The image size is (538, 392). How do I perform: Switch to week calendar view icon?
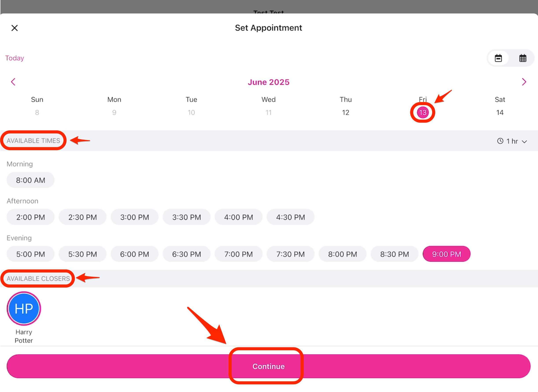498,58
